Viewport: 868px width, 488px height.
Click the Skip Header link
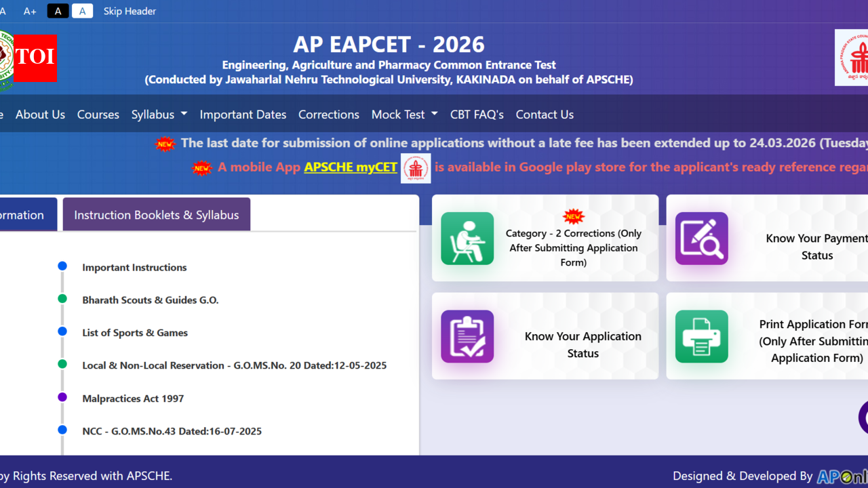click(x=130, y=11)
